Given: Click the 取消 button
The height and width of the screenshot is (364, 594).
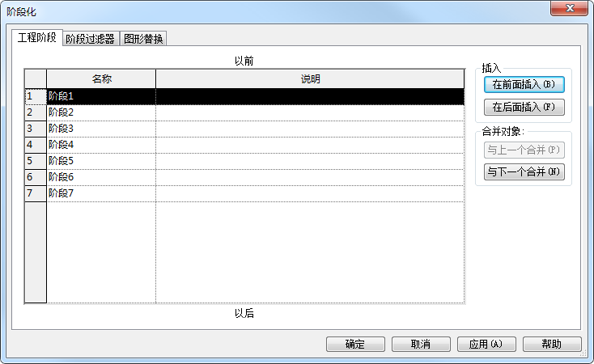Looking at the screenshot, I should pos(421,344).
